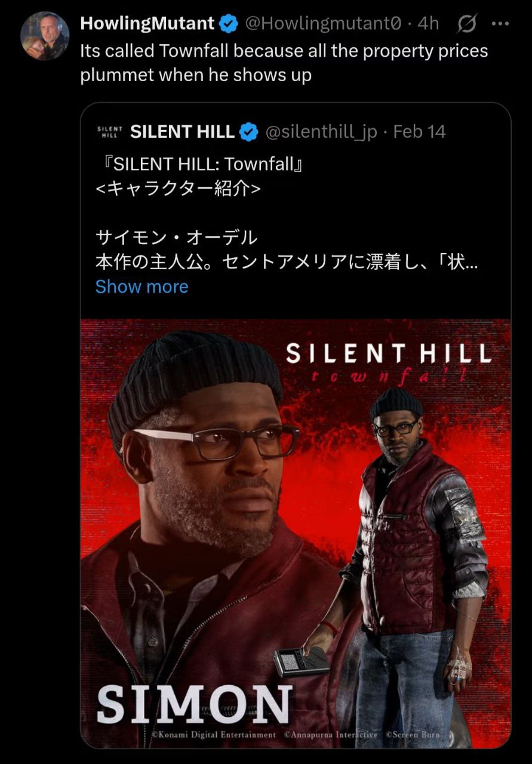532x764 pixels.
Task: Open the @Howlingmutant0 handle
Action: [x=324, y=24]
